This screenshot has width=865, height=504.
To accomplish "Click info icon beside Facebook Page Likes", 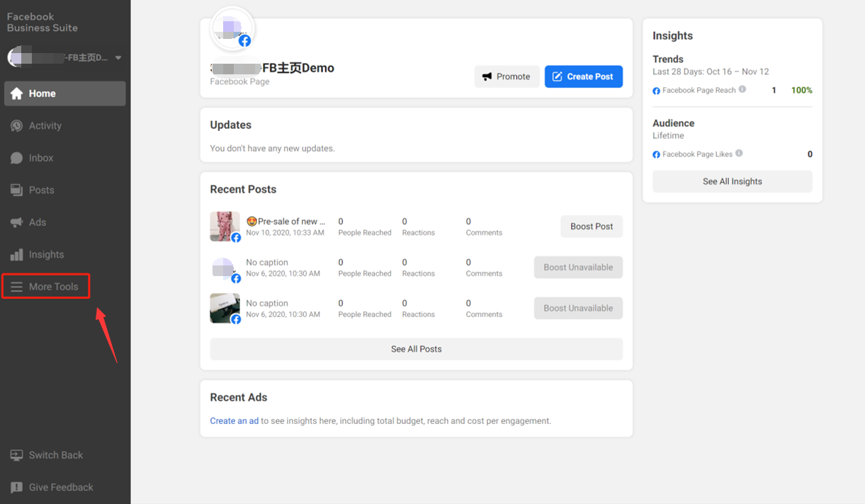I will tap(739, 154).
